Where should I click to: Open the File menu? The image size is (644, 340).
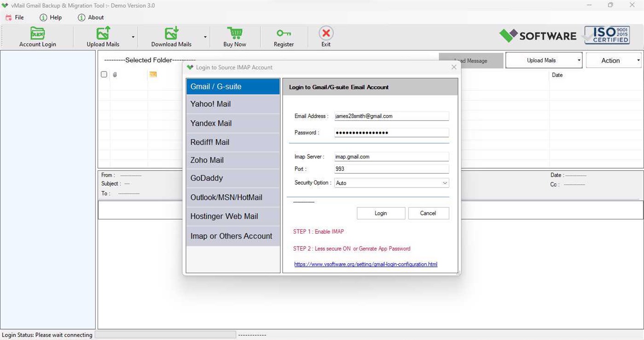[19, 18]
